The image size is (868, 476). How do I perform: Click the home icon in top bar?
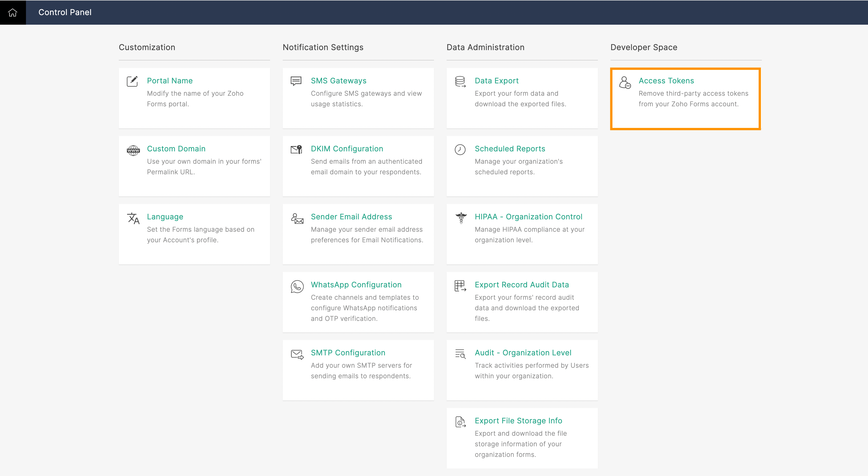click(13, 12)
